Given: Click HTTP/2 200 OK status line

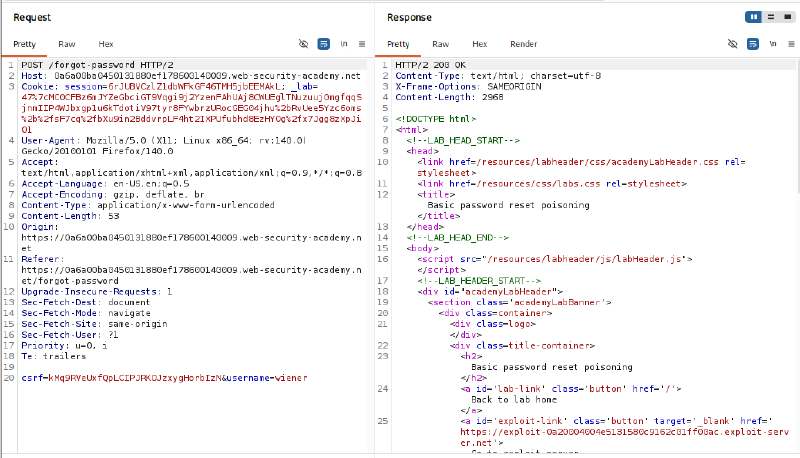Looking at the screenshot, I should click(431, 65).
